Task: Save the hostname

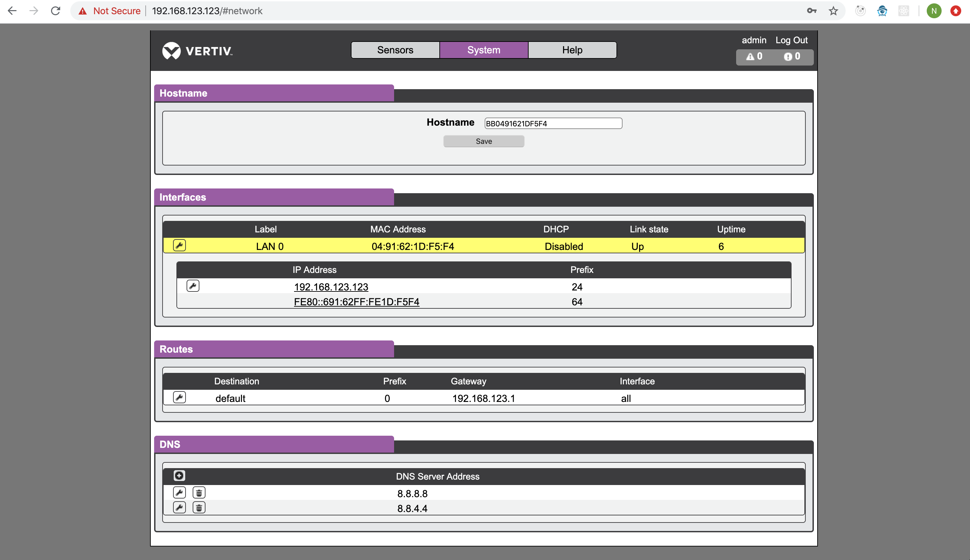Action: pyautogui.click(x=484, y=141)
